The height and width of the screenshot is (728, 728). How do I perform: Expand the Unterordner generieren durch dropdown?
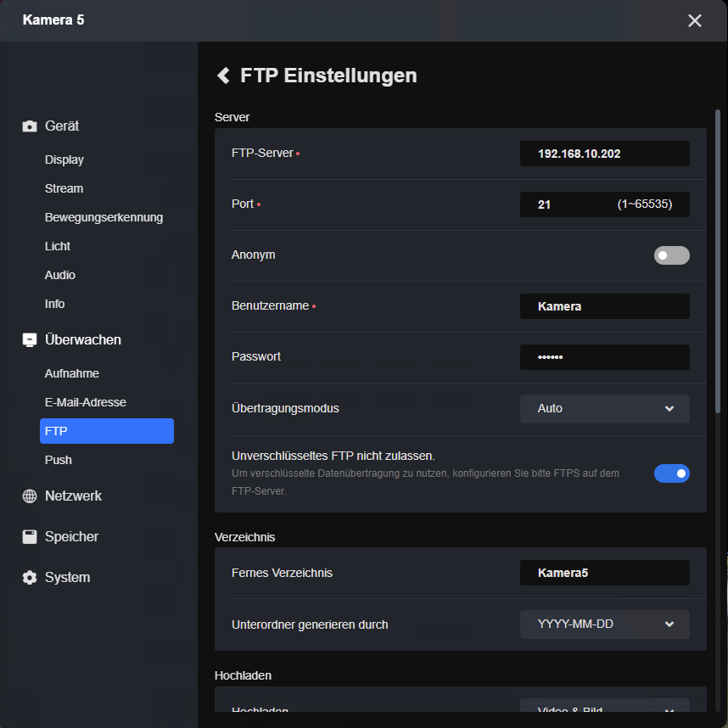point(604,624)
